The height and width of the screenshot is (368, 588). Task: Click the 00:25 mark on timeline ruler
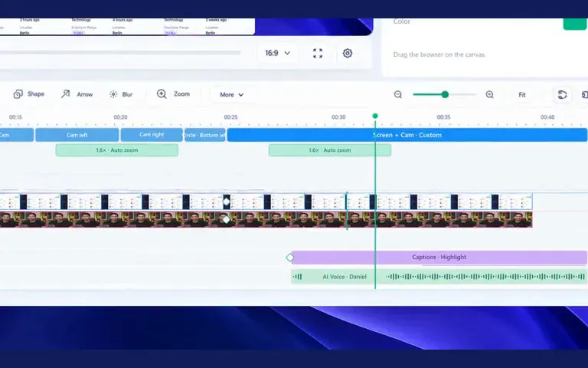(230, 117)
